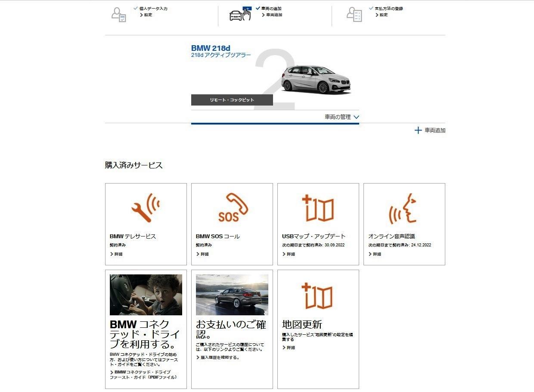Click the plus icon beside 車両追加
This screenshot has width=534, height=392.
pos(418,130)
